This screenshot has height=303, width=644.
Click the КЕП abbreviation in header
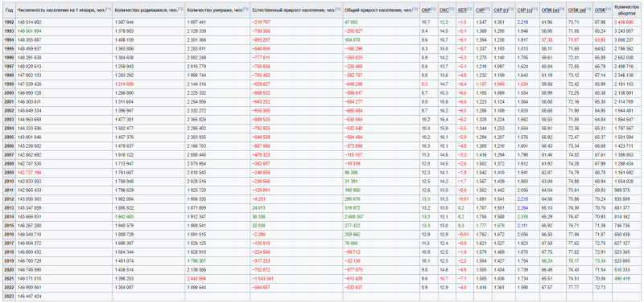(461, 9)
